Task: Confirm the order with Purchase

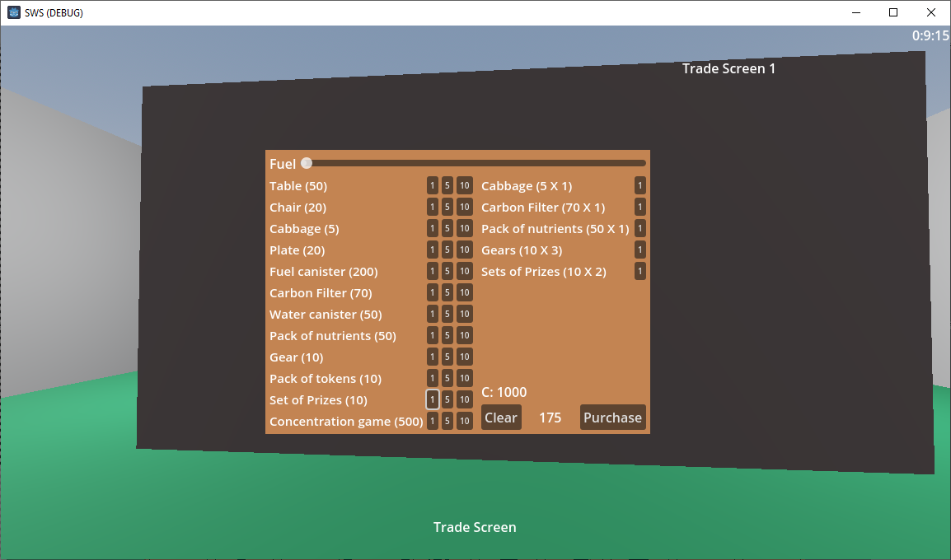Action: coord(612,418)
